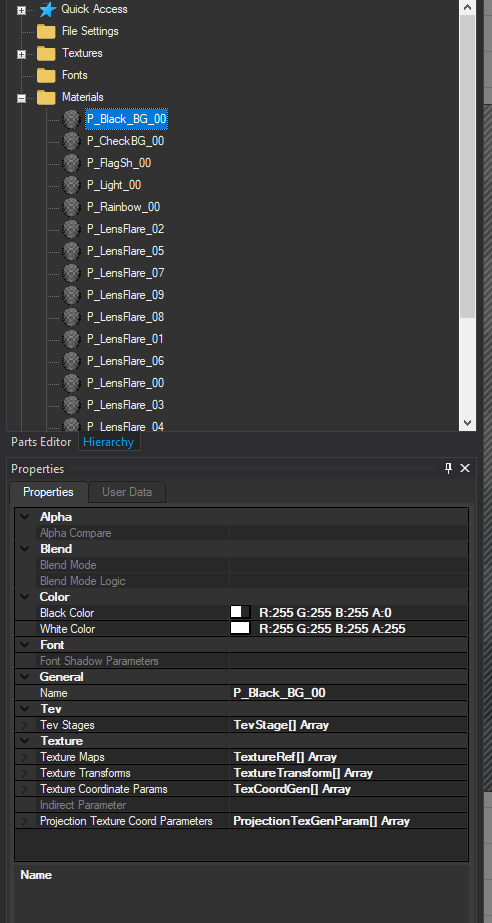Click material sphere icon for P_LensFlare_02
This screenshot has width=492, height=923.
(71, 229)
